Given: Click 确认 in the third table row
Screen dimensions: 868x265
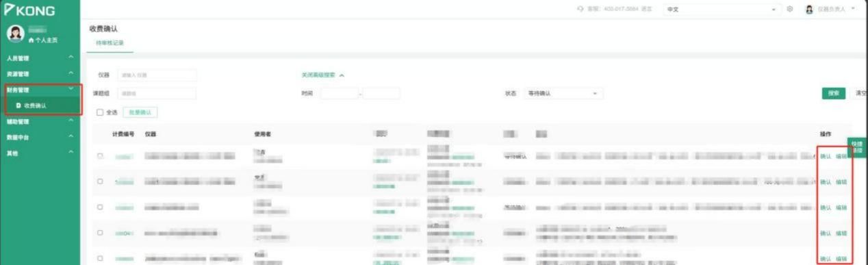Looking at the screenshot, I should click(826, 207).
